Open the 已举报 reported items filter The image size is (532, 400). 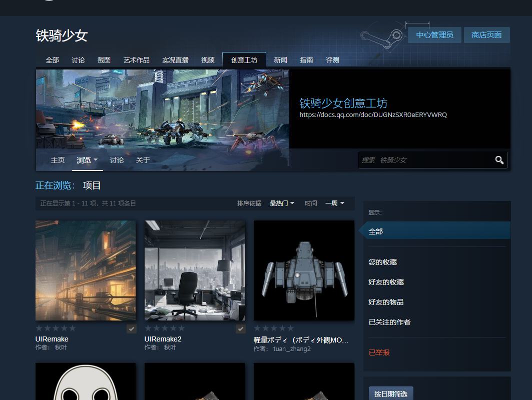click(x=379, y=352)
